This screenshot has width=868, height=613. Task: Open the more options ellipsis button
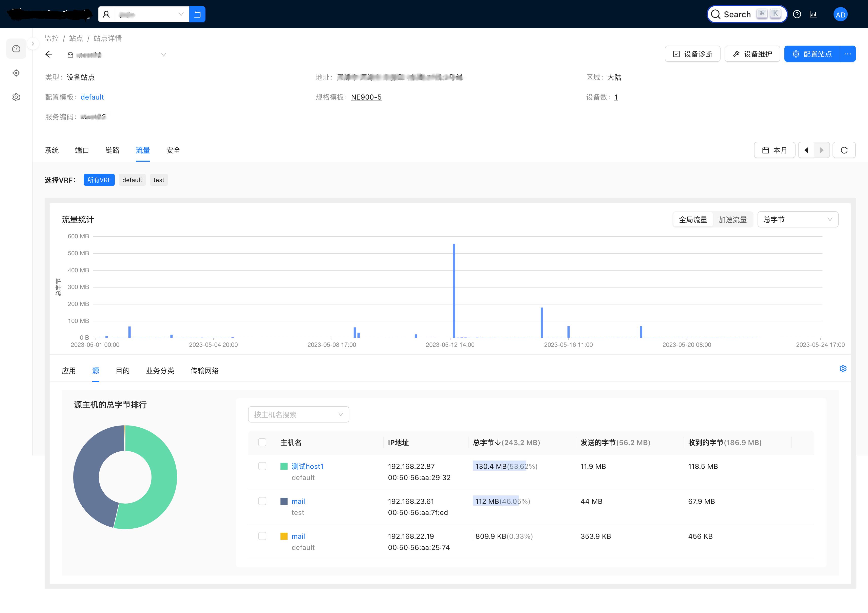click(x=847, y=54)
